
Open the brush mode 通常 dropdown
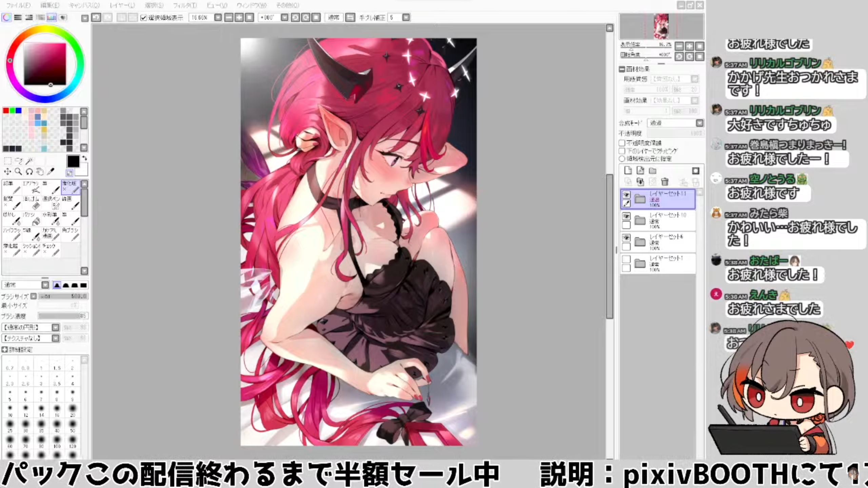pyautogui.click(x=45, y=285)
